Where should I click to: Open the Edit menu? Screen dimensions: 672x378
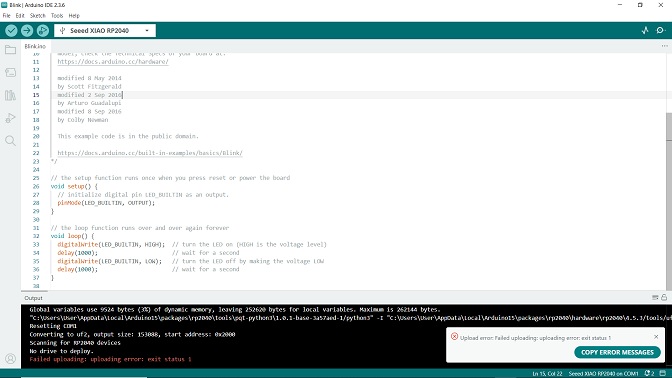20,15
